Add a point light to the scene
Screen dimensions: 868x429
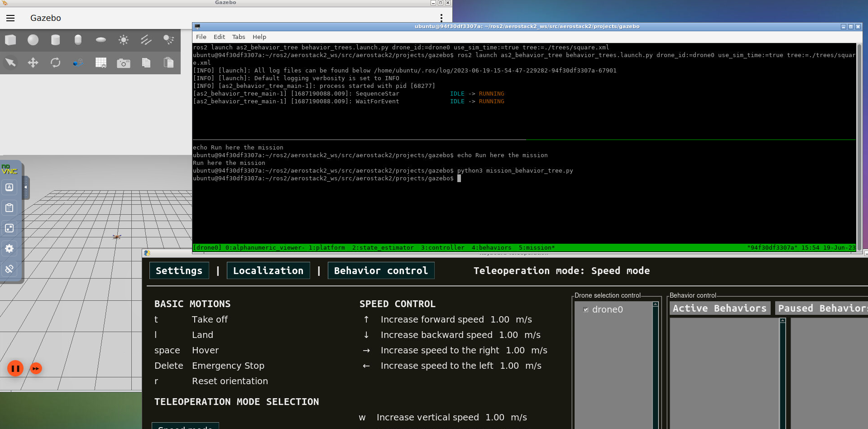pos(123,40)
